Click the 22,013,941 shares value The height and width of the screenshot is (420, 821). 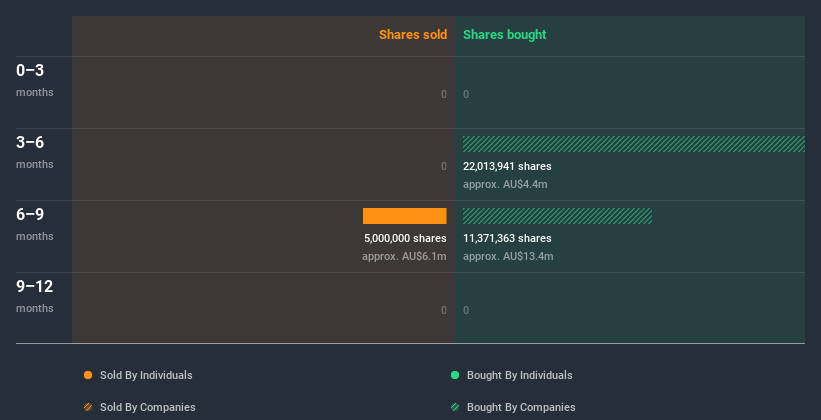[507, 166]
